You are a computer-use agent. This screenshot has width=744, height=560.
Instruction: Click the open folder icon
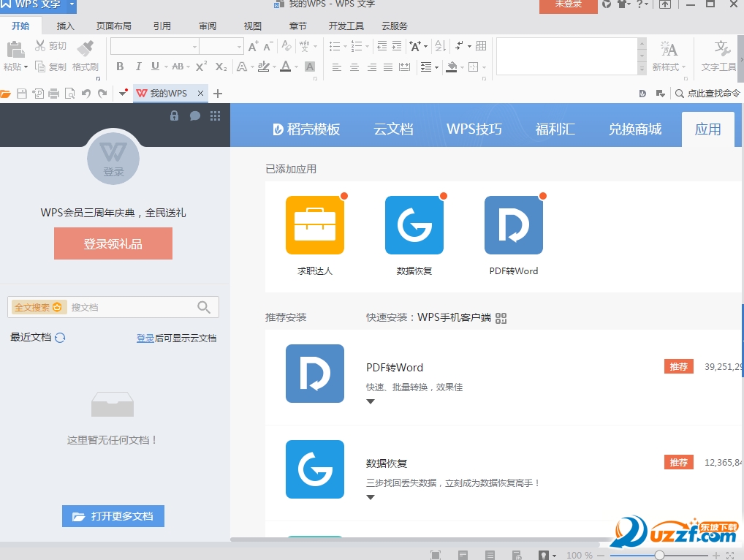tap(5, 94)
